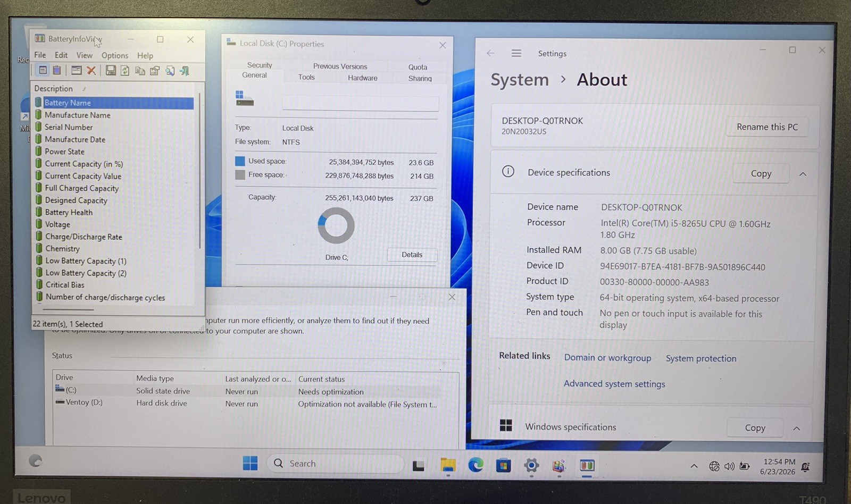Click the network globe tray icon
851x504 pixels.
pos(714,466)
